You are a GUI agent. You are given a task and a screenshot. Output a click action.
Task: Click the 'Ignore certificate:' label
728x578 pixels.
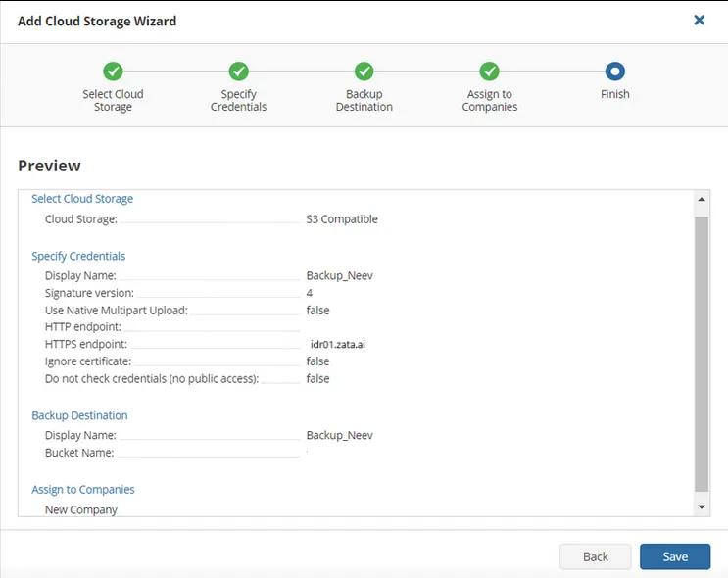point(88,361)
